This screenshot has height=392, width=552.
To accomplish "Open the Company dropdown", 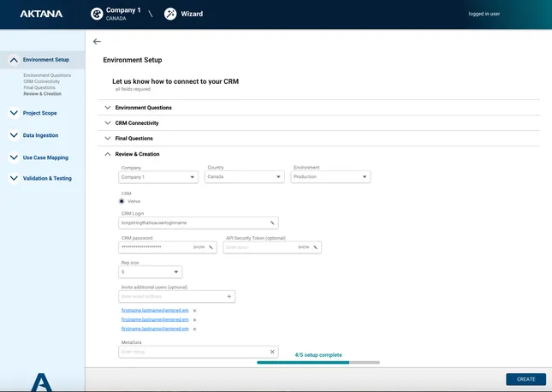I will (158, 177).
